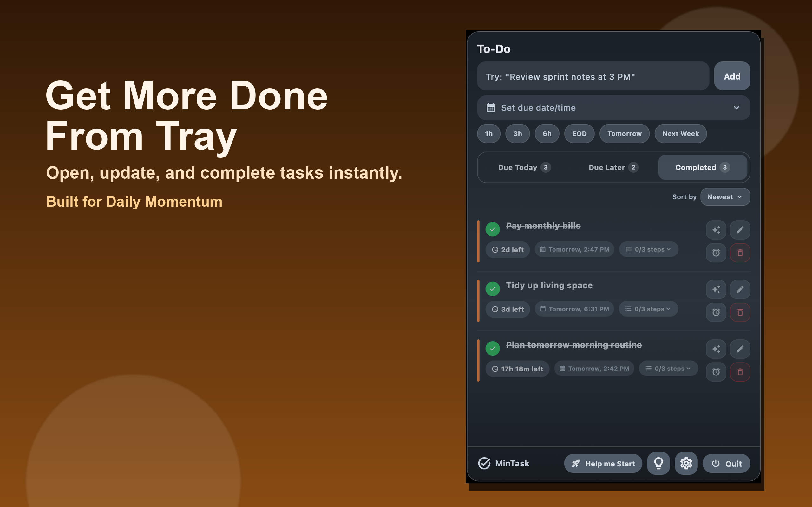Screen dimensions: 812x507
Task: Open the Newest sort dropdown
Action: [725, 197]
